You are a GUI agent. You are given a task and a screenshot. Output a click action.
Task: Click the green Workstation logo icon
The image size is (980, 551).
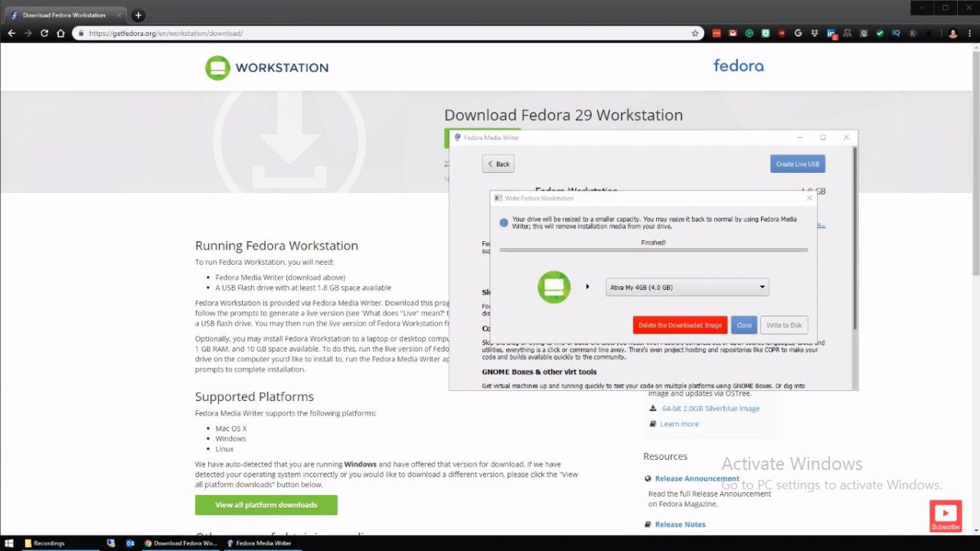tap(217, 67)
